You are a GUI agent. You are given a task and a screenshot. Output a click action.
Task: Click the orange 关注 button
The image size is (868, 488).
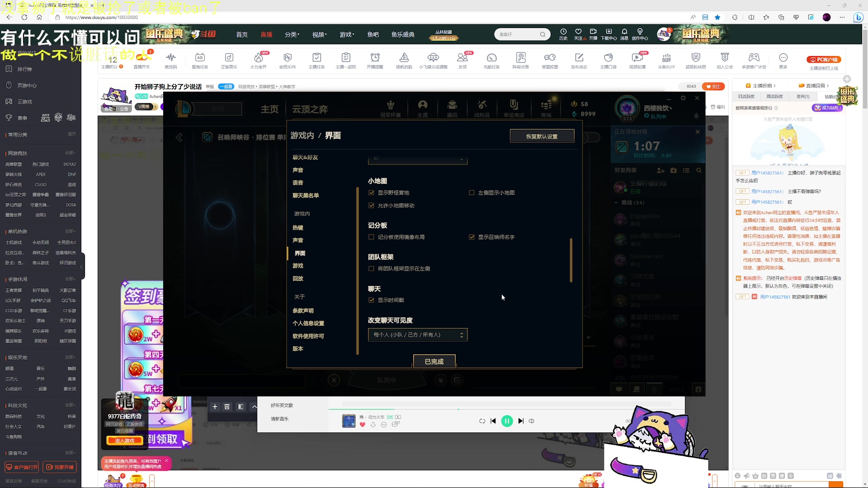713,86
